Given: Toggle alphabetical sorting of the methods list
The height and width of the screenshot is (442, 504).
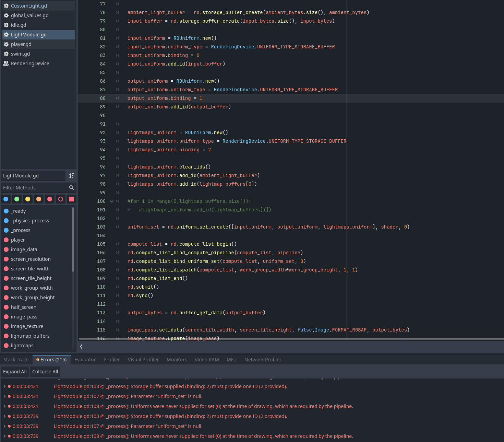Looking at the screenshot, I should coord(71,176).
